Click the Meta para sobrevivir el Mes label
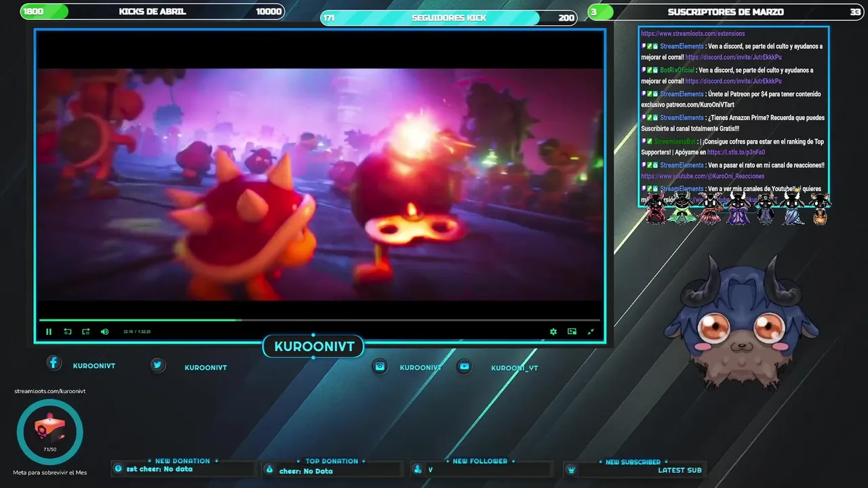The image size is (868, 488). pos(50,472)
